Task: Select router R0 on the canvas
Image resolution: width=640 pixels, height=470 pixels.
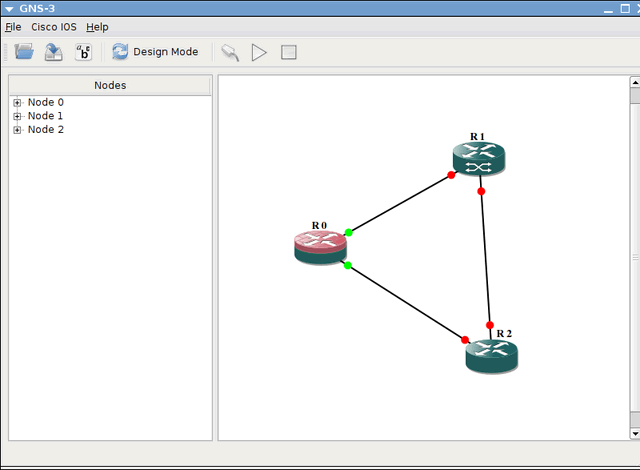Action: click(319, 247)
